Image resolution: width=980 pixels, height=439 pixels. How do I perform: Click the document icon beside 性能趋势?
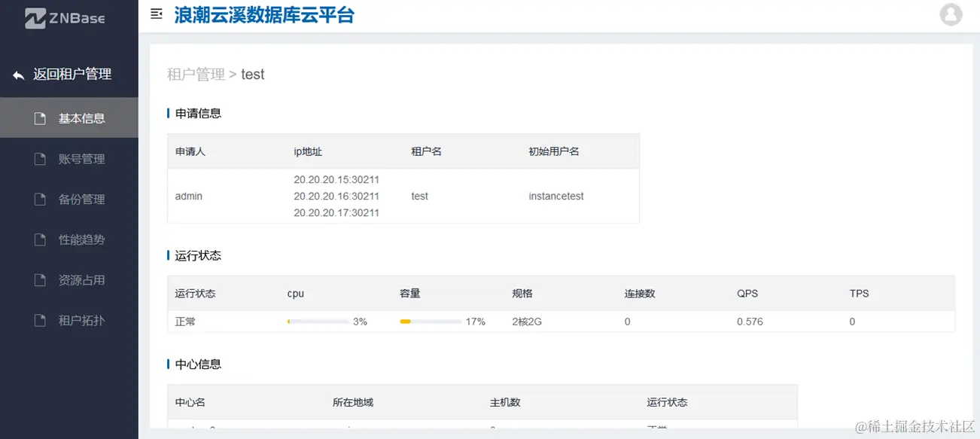[41, 239]
